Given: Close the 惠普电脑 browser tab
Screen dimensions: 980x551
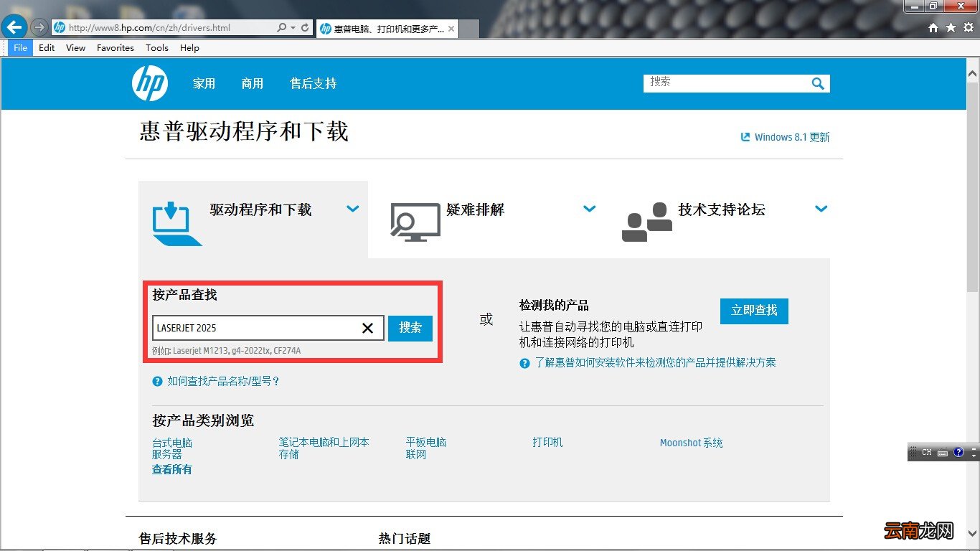Looking at the screenshot, I should pyautogui.click(x=451, y=29).
